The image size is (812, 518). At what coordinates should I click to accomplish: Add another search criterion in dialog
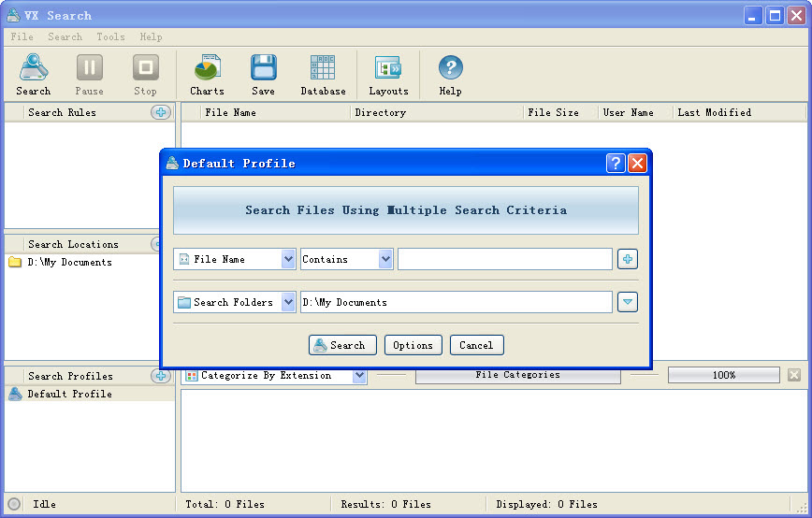tap(627, 259)
